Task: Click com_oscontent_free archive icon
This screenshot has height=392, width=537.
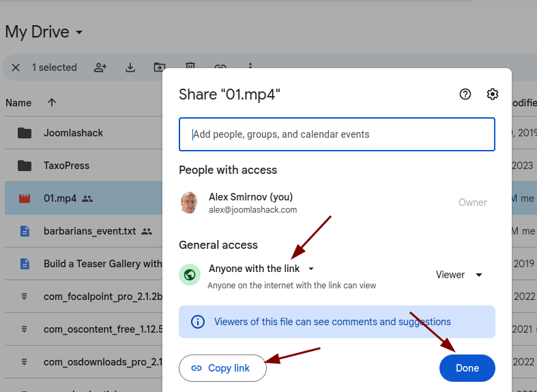Action: coord(24,329)
